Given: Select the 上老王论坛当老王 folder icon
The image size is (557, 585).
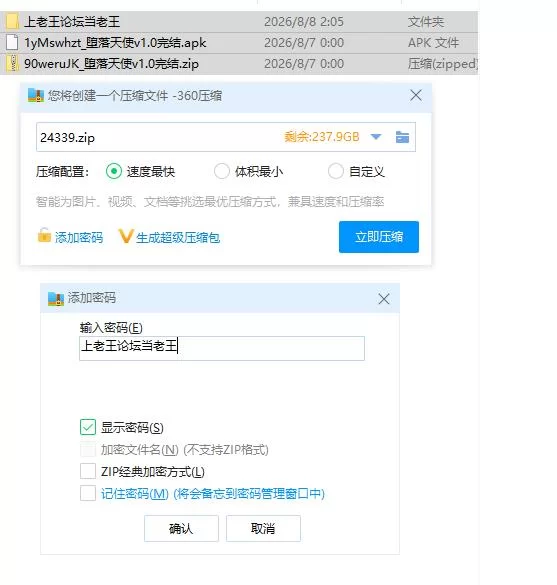Looking at the screenshot, I should (12, 22).
